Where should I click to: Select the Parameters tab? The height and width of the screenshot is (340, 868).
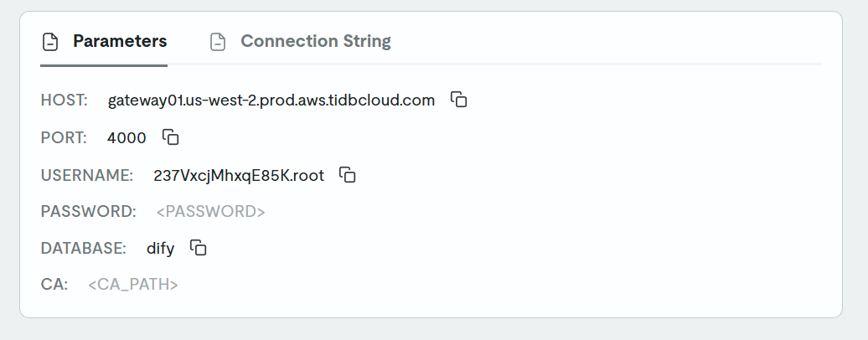pos(104,42)
